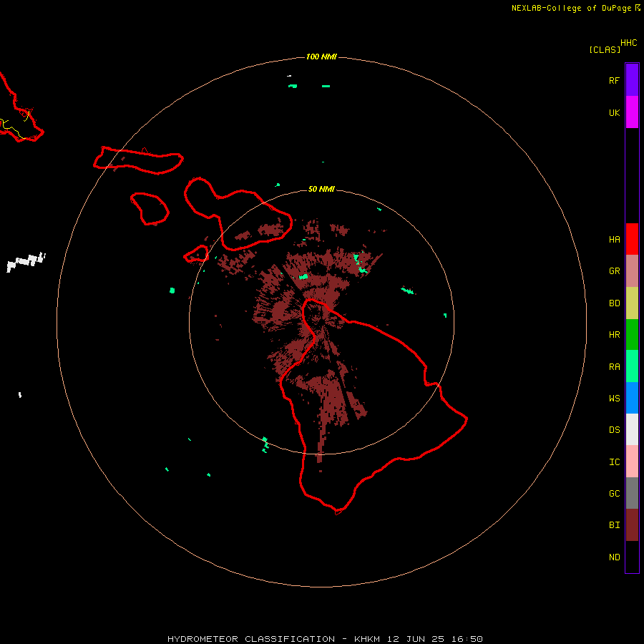Click the RA legend label
The height and width of the screenshot is (644, 644).
[614, 367]
